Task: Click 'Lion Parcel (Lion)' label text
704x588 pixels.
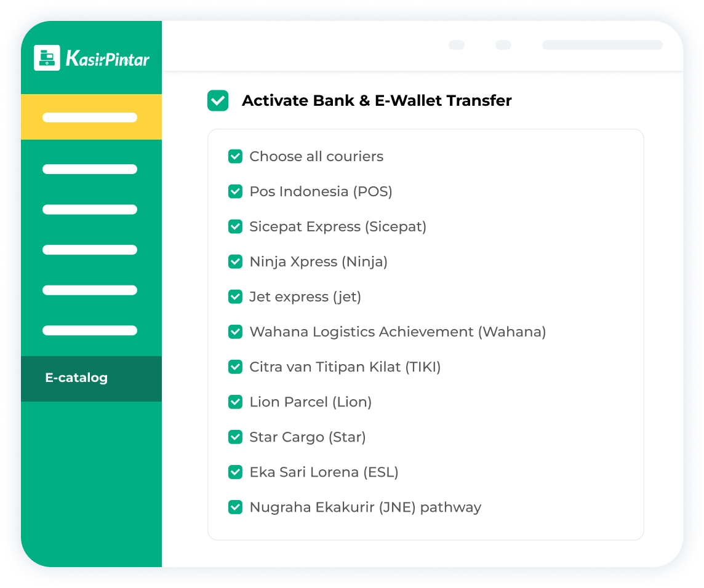Action: click(311, 402)
